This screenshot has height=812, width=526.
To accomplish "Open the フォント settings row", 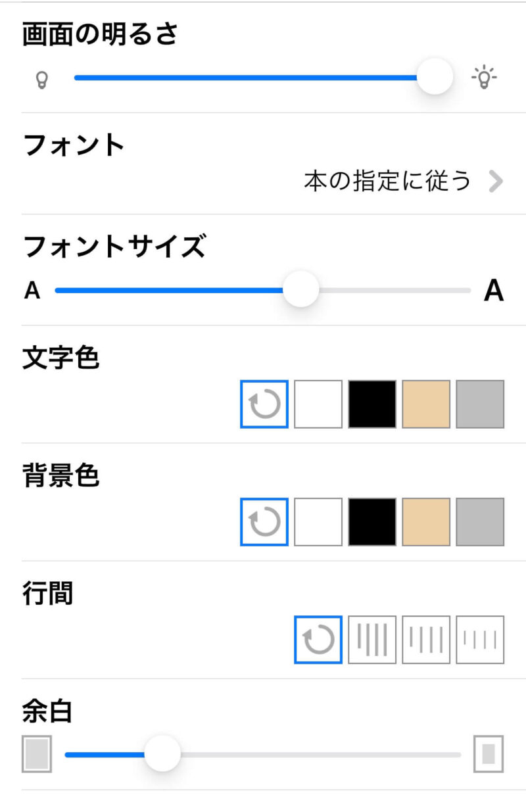I will [x=74, y=145].
